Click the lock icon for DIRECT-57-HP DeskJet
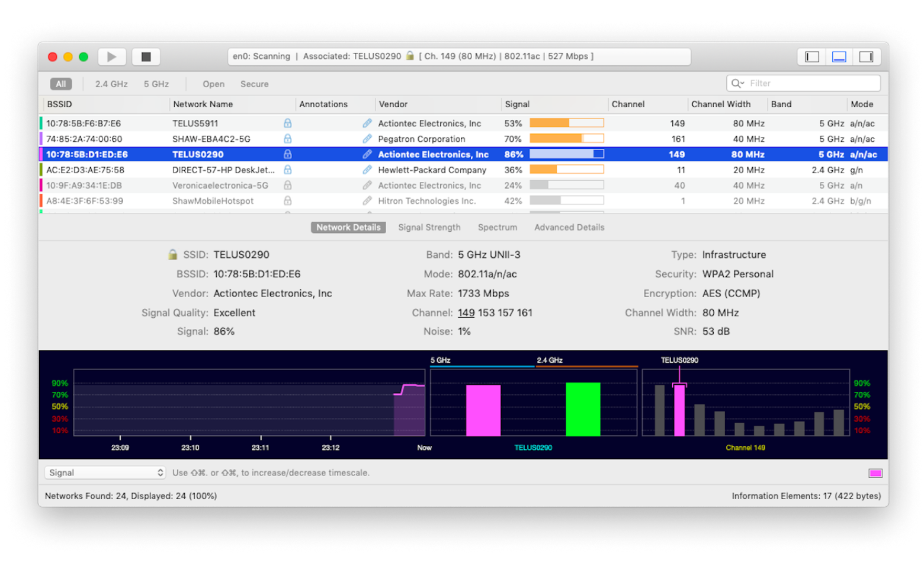Viewport: 924px width, 562px height. (x=287, y=170)
